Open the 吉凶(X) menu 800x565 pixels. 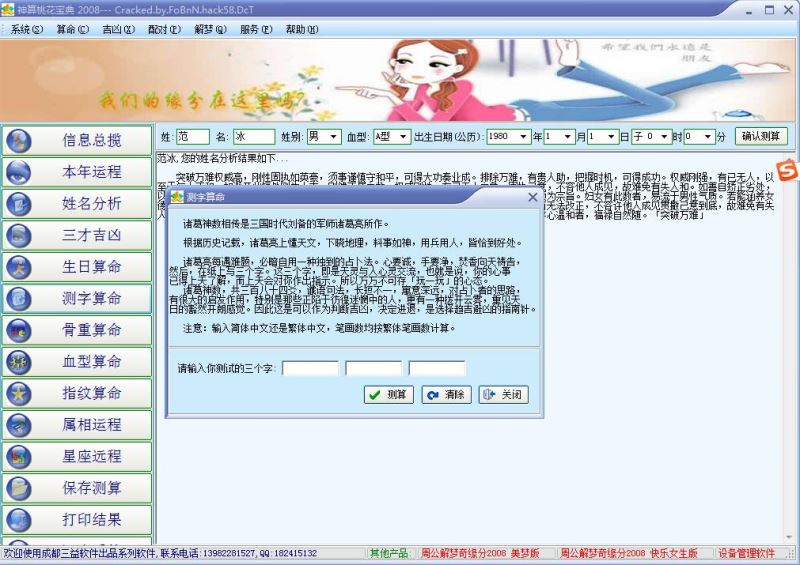click(x=118, y=30)
